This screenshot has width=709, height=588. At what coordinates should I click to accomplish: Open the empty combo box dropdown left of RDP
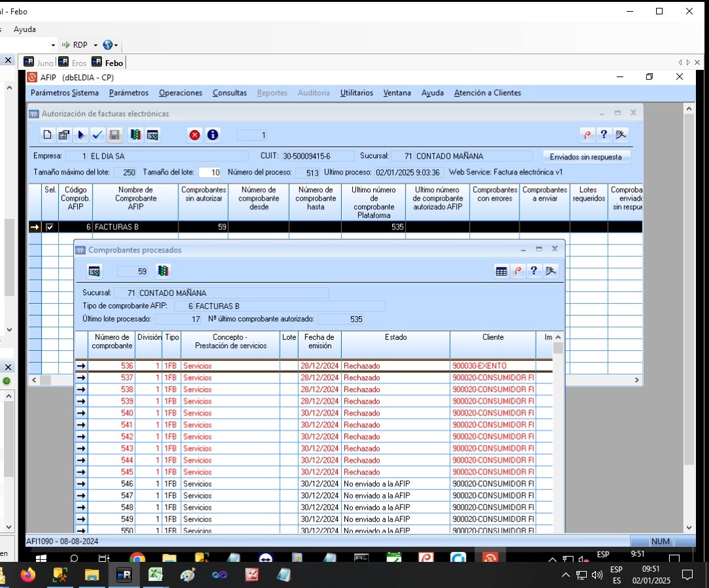point(53,45)
